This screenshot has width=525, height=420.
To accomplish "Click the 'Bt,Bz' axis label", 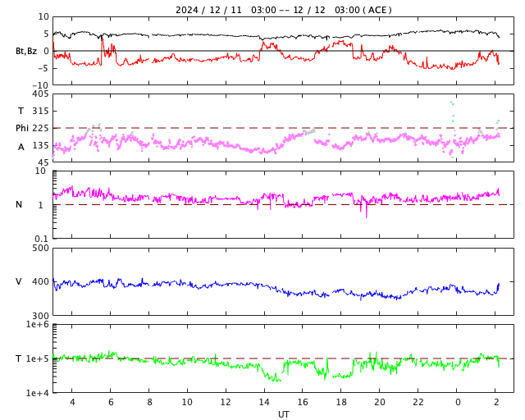I will click(x=26, y=51).
